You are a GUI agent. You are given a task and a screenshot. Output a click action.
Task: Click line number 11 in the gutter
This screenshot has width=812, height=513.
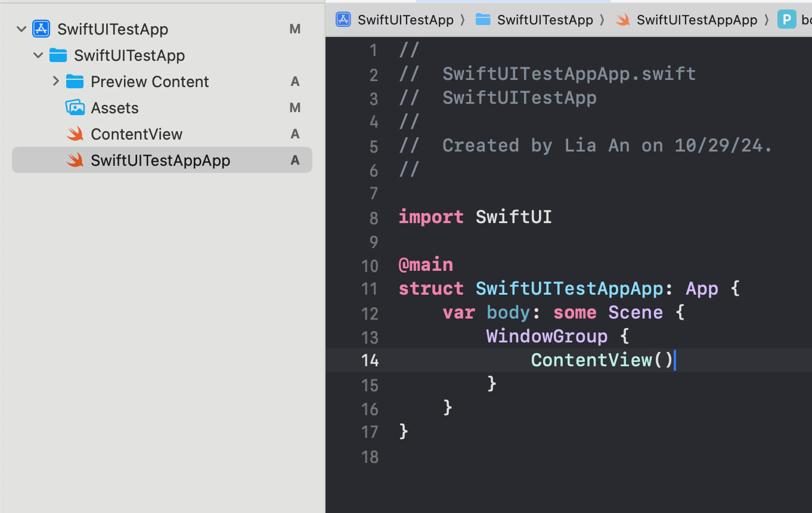coord(370,289)
